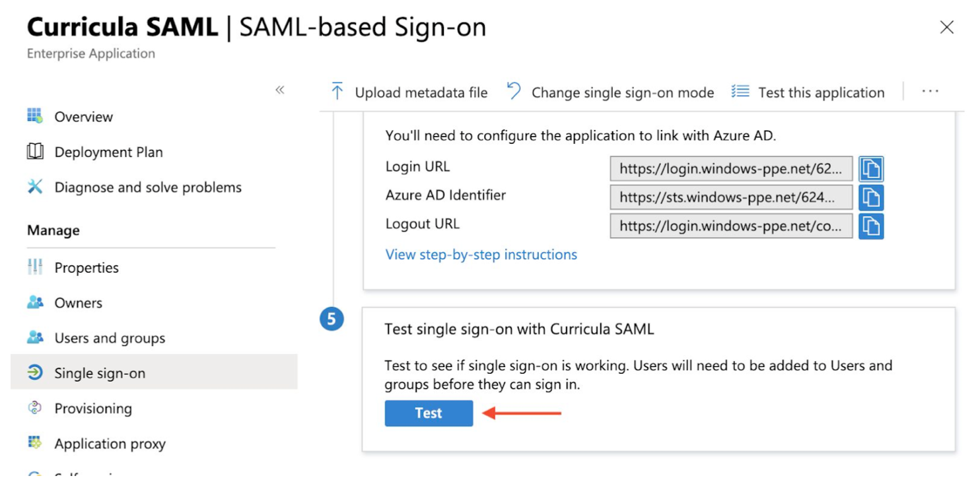Click inside the Login URL field
The image size is (980, 478).
[731, 169]
